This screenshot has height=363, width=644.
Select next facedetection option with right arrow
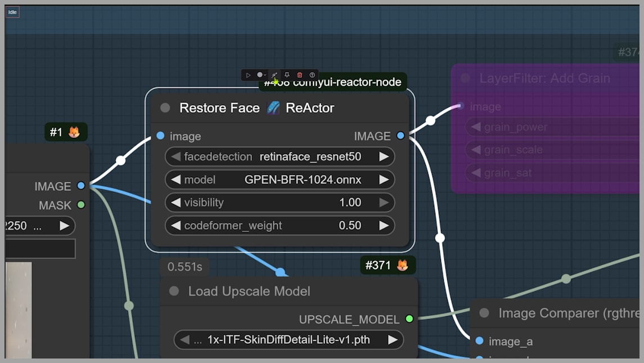(384, 156)
